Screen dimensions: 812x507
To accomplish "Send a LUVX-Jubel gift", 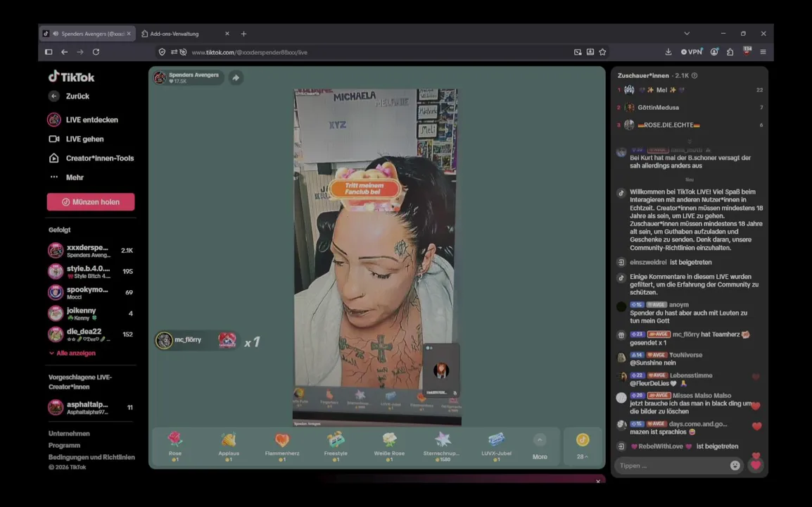I will (x=496, y=446).
